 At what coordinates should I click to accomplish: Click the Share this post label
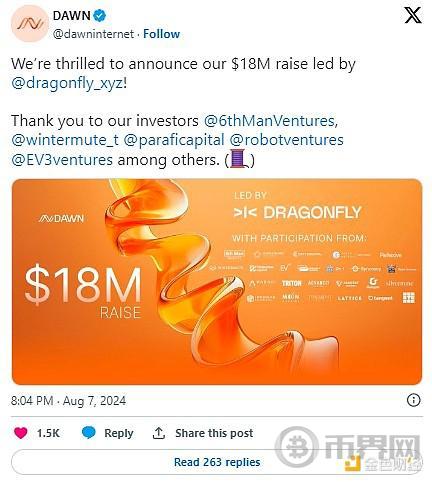pos(214,433)
